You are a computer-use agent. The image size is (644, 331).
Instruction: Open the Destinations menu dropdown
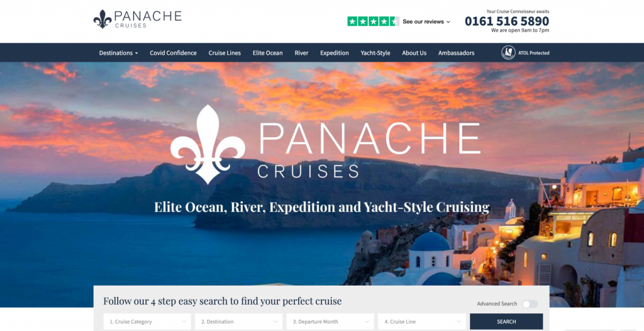click(118, 53)
